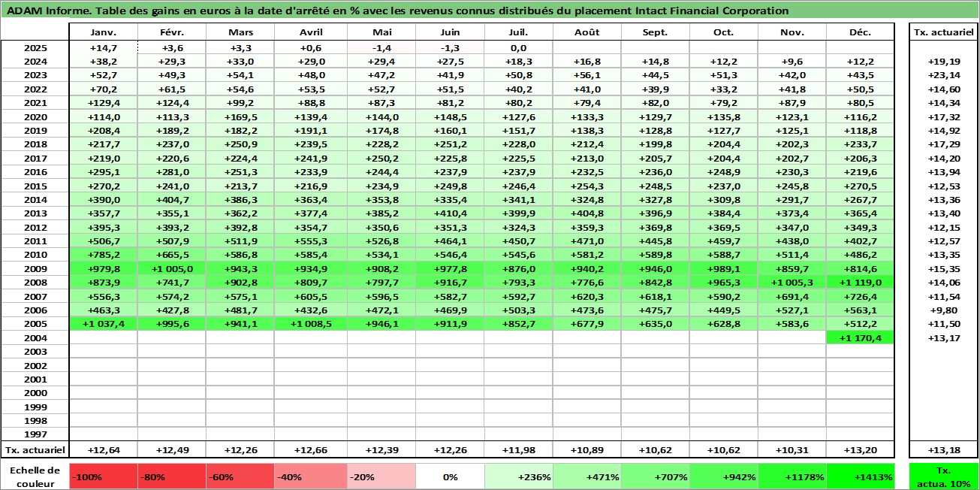The width and height of the screenshot is (980, 490).
Task: Select the Janv. column header
Action: (x=103, y=32)
